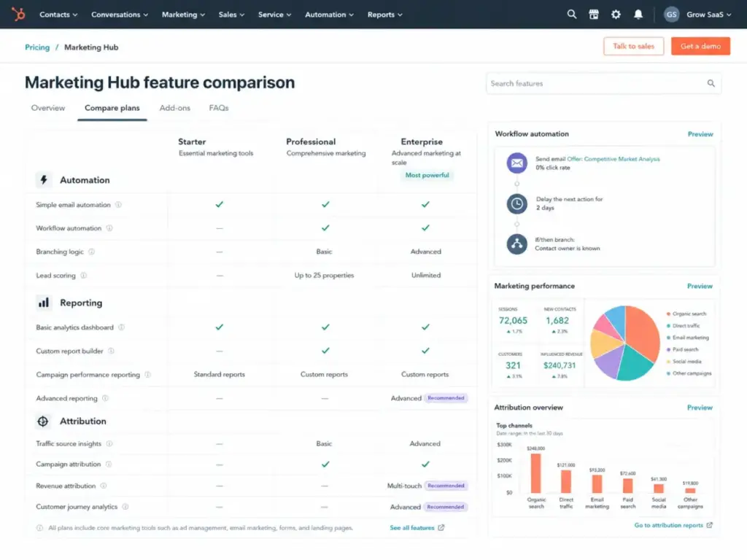This screenshot has height=560, width=747.
Task: Click Recommended badge in Revenue attribution row
Action: tap(446, 486)
